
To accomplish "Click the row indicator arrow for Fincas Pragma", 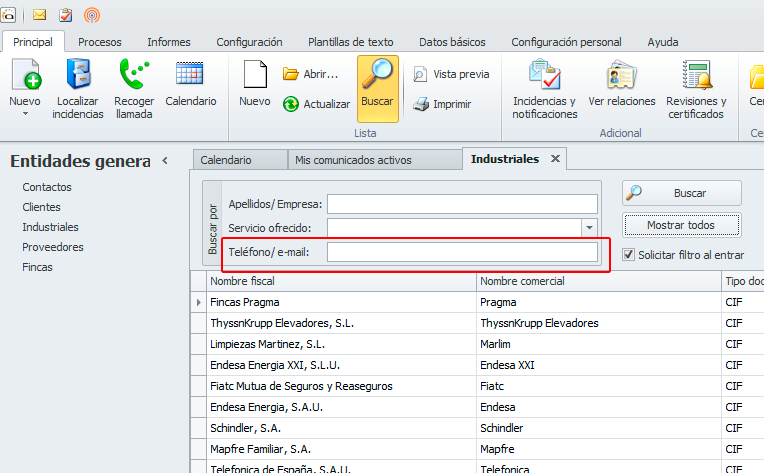I will click(198, 302).
